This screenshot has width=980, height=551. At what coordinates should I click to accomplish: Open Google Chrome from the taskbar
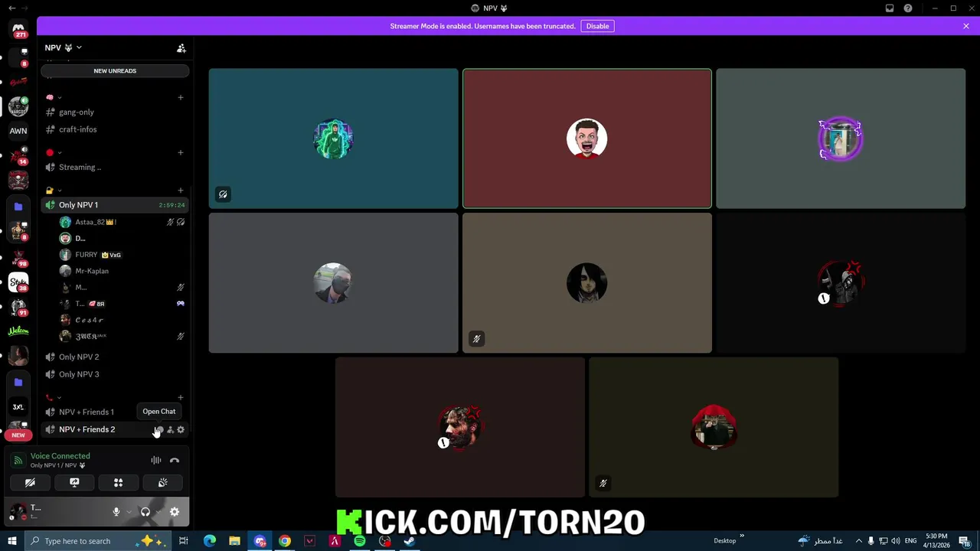pos(285,541)
